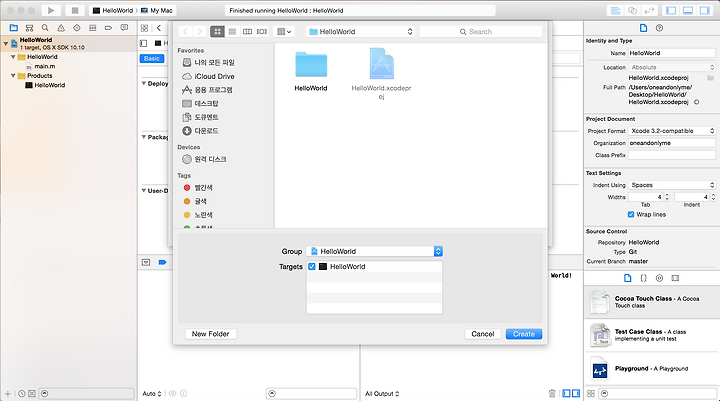Collapse the HelloWorld group folder
720x401 pixels.
point(13,57)
